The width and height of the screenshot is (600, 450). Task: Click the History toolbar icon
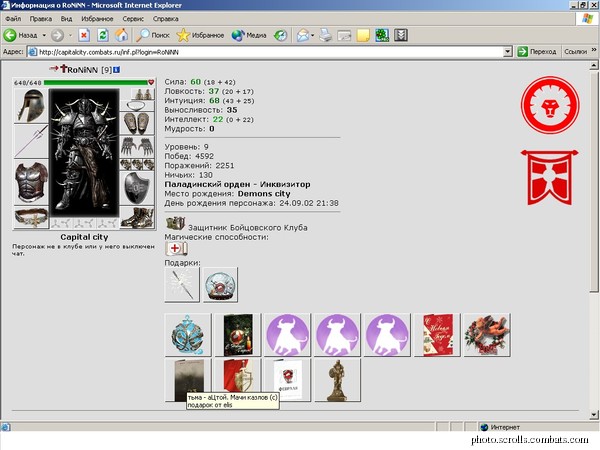pos(280,35)
